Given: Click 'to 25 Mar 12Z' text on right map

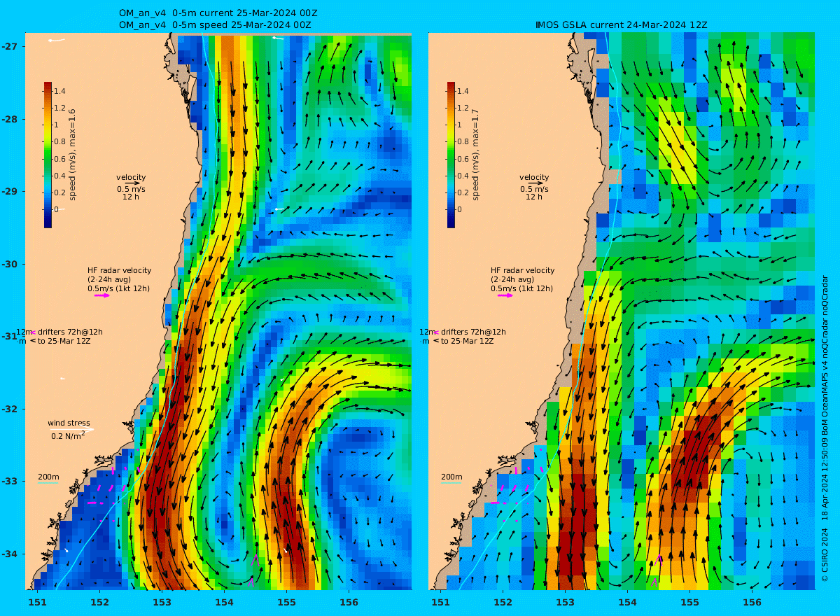Looking at the screenshot, I should point(467,341).
